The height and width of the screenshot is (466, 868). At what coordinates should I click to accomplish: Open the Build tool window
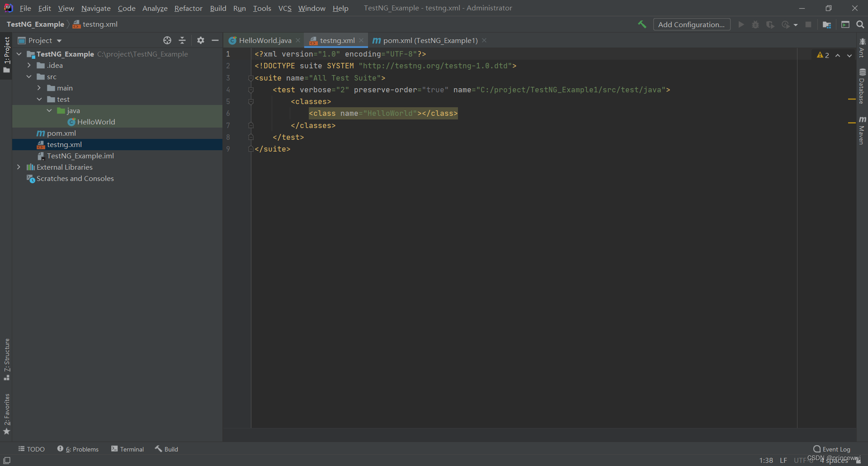click(166, 449)
